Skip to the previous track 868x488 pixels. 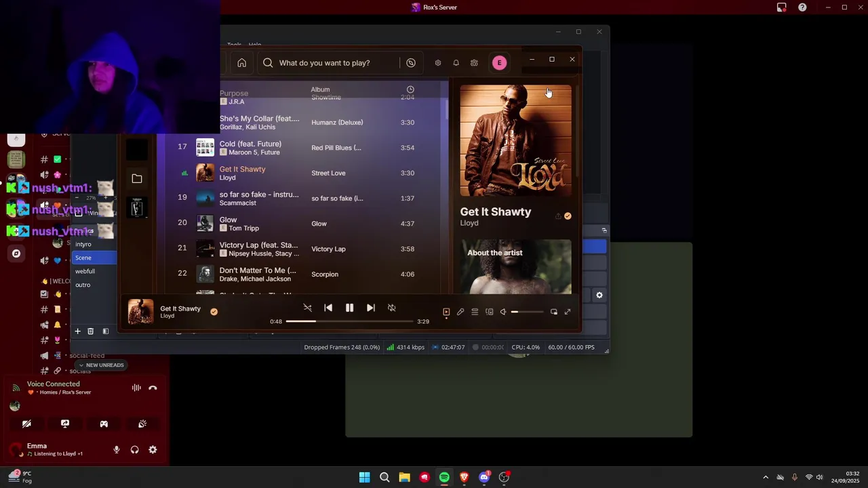point(328,308)
